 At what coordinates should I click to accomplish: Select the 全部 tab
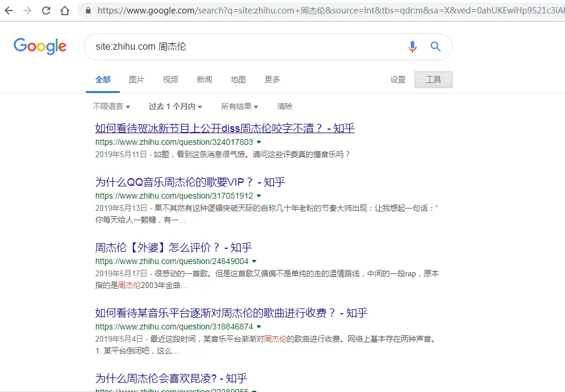coord(103,79)
